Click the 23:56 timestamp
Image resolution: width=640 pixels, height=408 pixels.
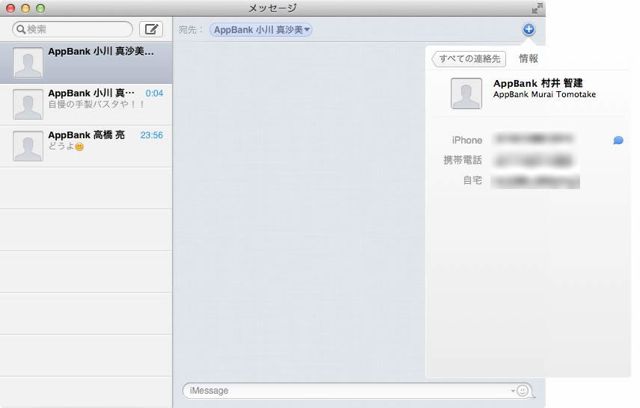tap(151, 135)
